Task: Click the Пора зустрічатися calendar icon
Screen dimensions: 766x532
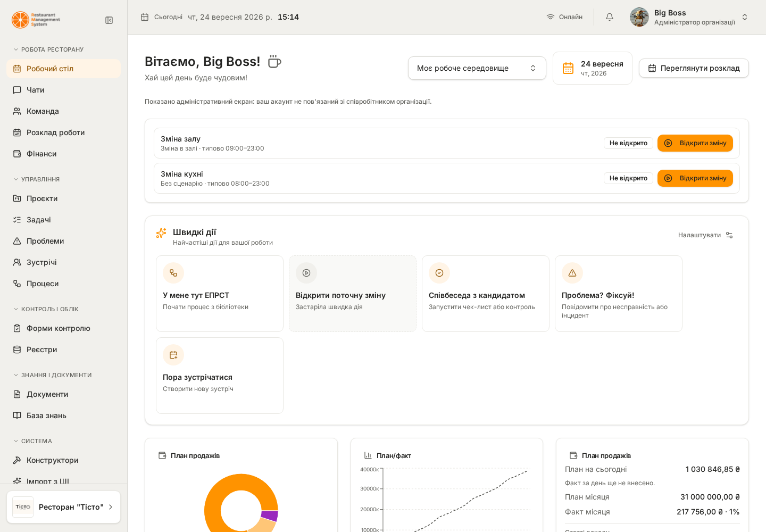Action: coord(173,355)
